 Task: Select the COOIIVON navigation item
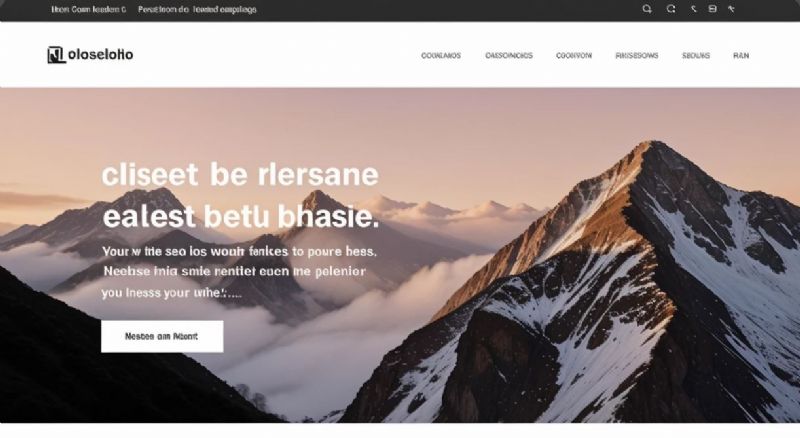(x=574, y=56)
